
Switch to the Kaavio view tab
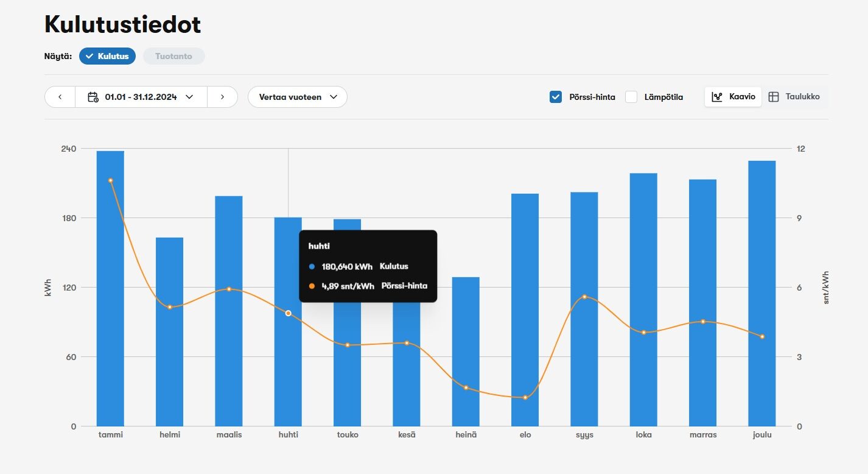733,97
